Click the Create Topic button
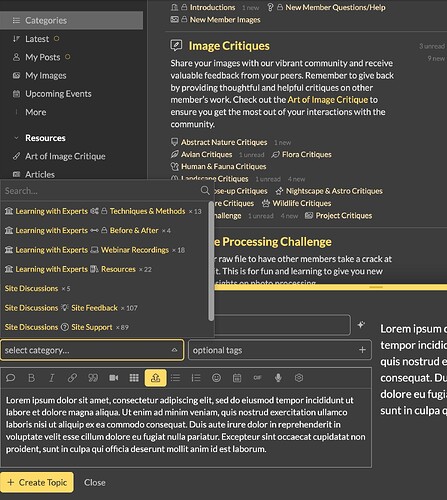The width and height of the screenshot is (447, 500). point(37,482)
